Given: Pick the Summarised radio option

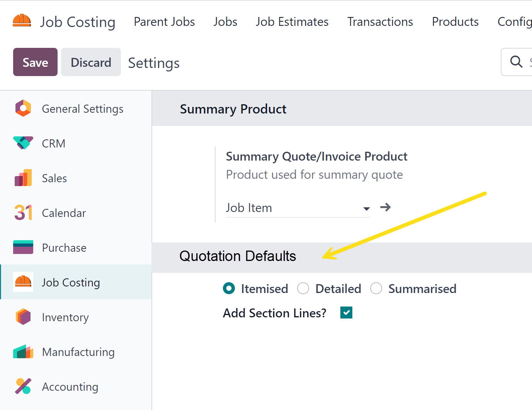Looking at the screenshot, I should click(x=376, y=288).
